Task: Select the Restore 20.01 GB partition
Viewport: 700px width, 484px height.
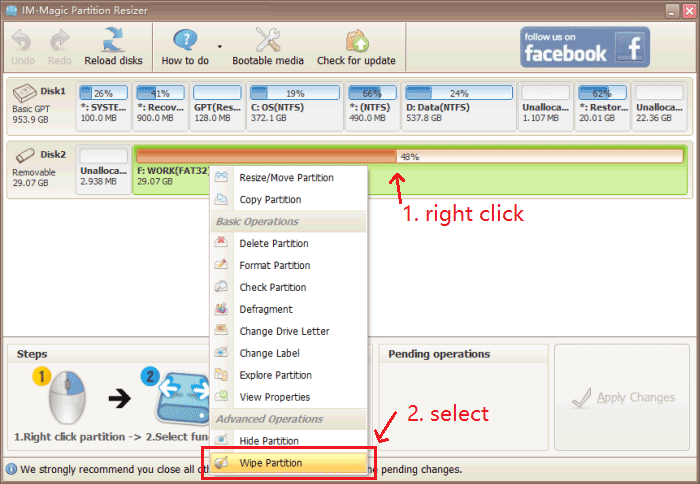Action: pos(602,106)
